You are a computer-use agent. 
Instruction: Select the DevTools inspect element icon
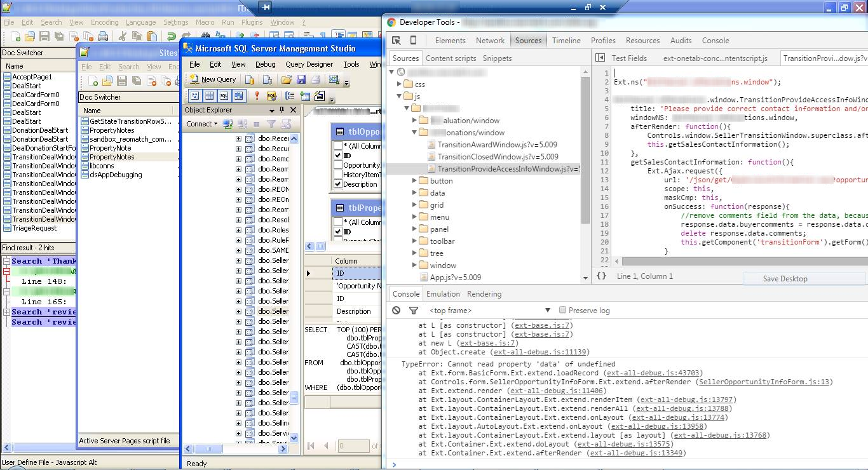(397, 40)
